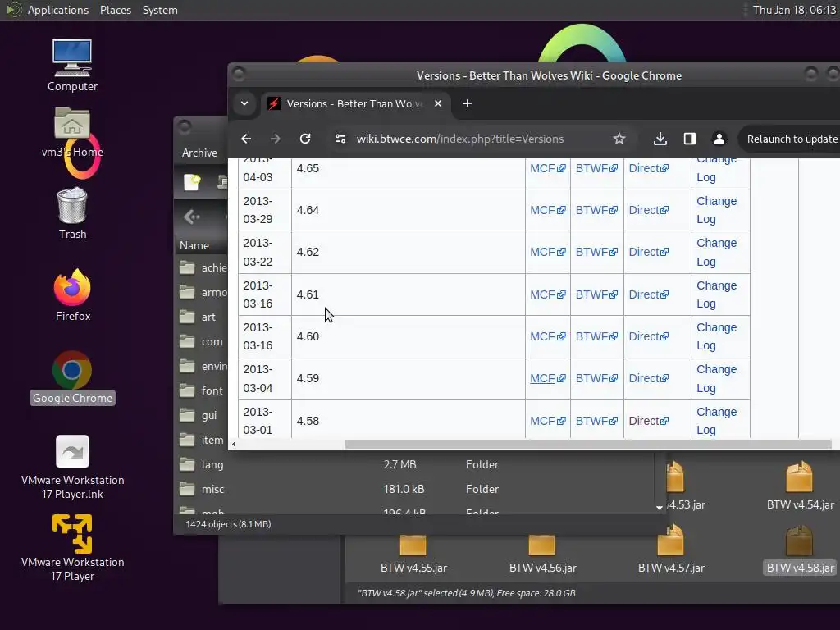Click version cell 4.61 in table

(x=409, y=294)
